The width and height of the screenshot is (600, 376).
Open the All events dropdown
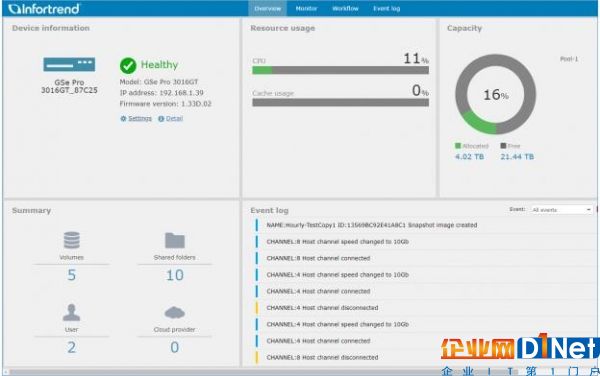click(x=561, y=210)
